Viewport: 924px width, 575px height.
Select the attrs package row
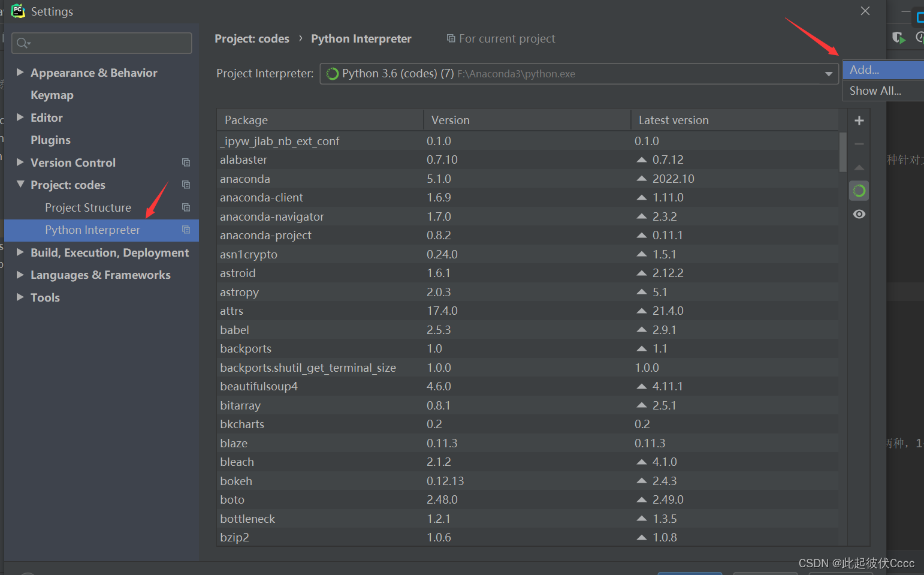[x=527, y=311]
